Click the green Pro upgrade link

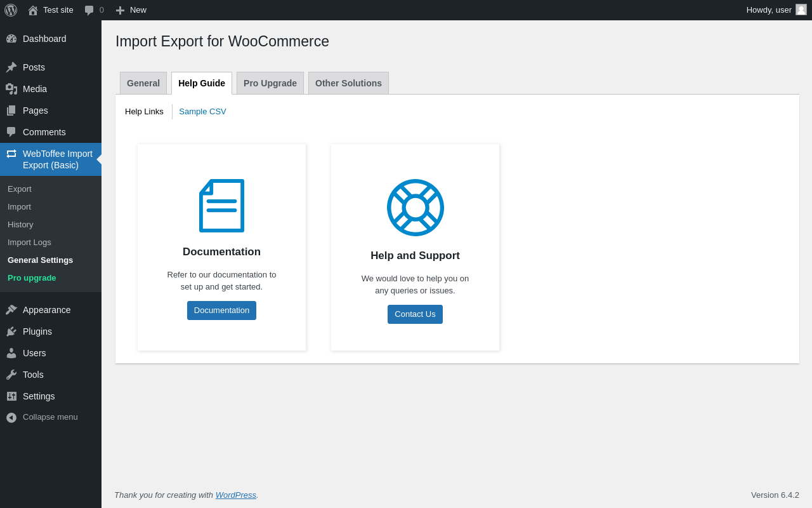click(x=32, y=277)
